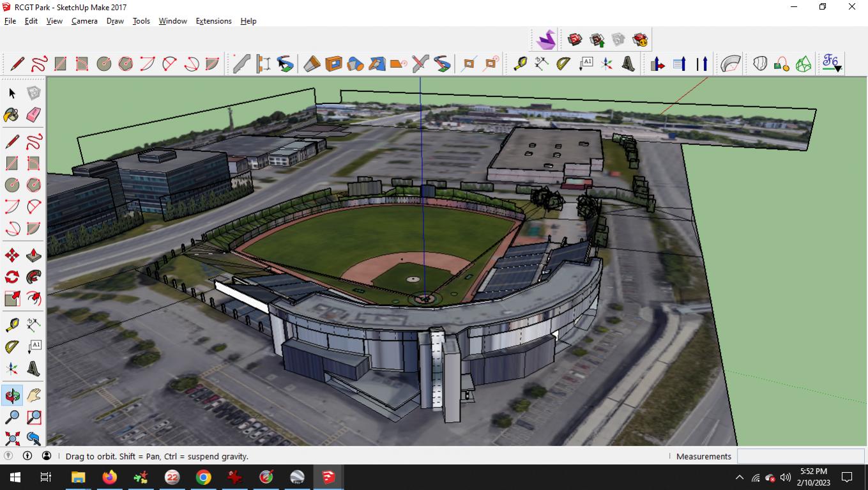Select the Push/Pull tool in left toolbar

(x=34, y=256)
